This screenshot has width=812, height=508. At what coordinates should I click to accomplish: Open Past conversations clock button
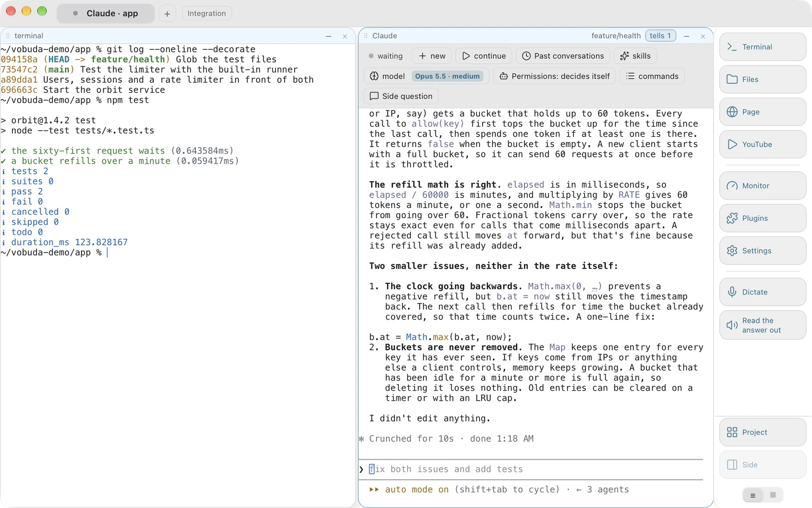pos(563,56)
